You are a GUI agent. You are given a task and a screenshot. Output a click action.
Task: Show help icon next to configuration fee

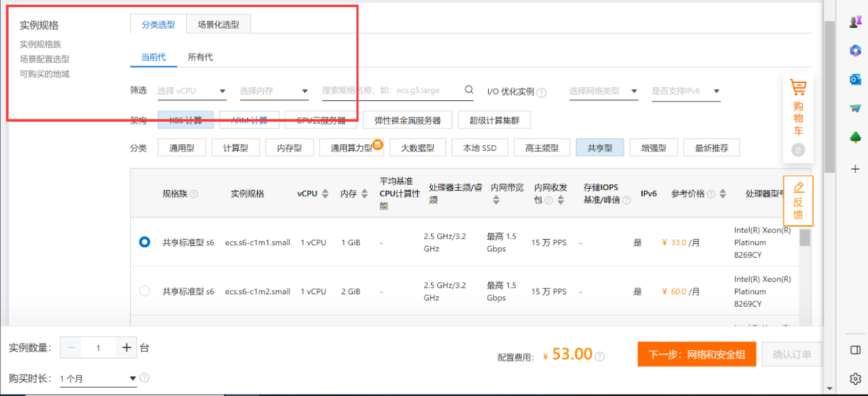coord(600,356)
